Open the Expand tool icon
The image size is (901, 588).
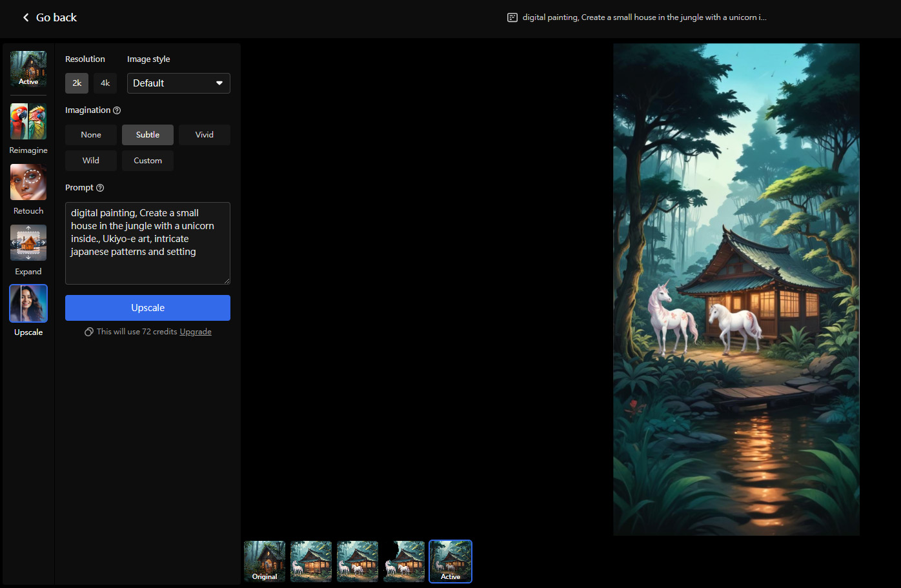(x=28, y=243)
